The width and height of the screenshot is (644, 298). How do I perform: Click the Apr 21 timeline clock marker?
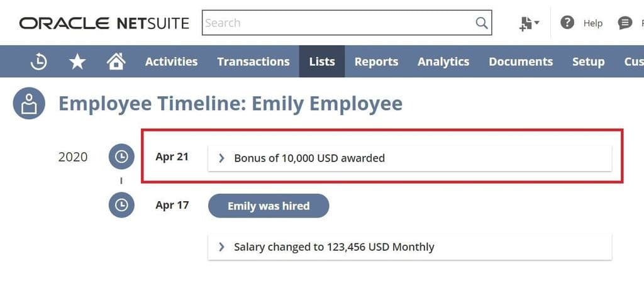121,157
